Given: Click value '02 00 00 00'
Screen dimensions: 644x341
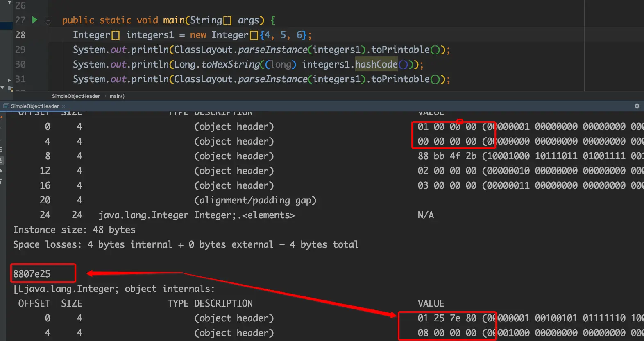Looking at the screenshot, I should tap(447, 171).
